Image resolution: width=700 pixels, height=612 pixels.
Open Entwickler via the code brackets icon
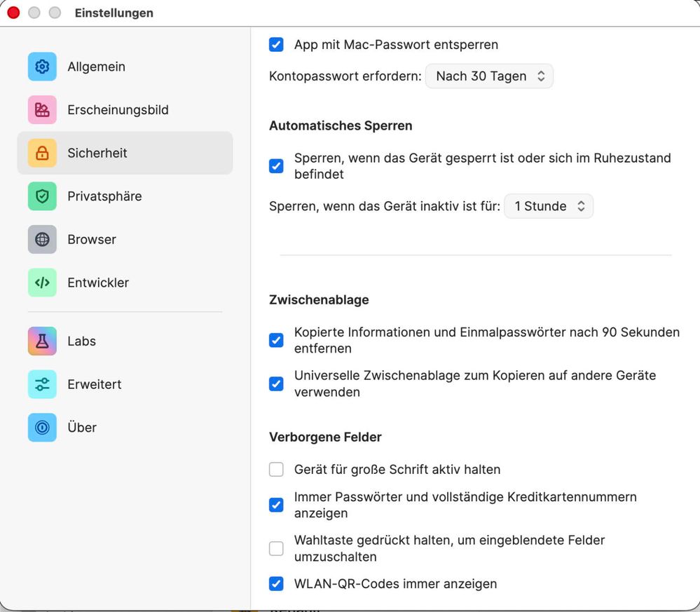pos(42,283)
